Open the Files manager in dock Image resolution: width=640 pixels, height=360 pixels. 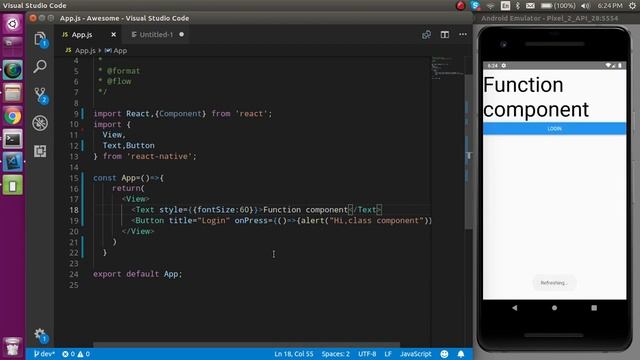point(13,93)
